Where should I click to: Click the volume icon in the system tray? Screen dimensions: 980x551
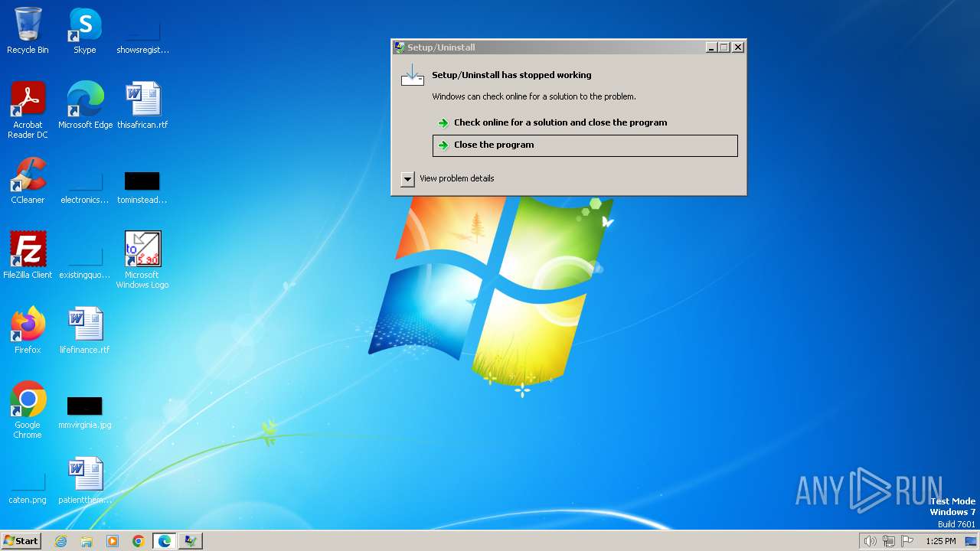tap(870, 541)
